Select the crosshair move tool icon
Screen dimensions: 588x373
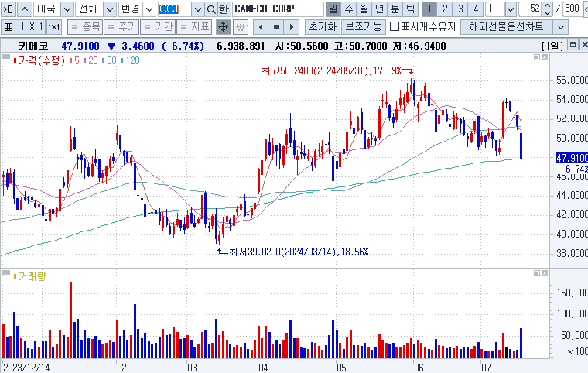223,27
